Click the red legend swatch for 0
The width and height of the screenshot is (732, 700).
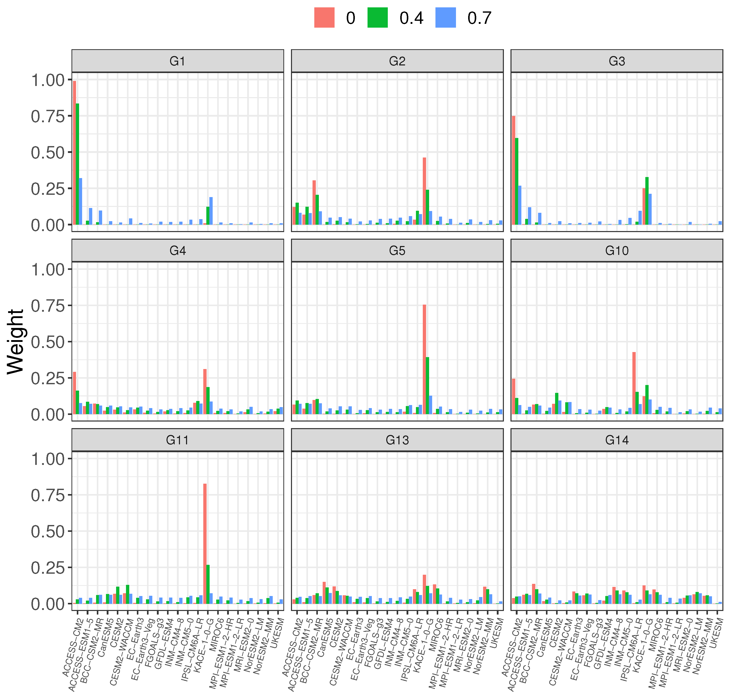[324, 17]
